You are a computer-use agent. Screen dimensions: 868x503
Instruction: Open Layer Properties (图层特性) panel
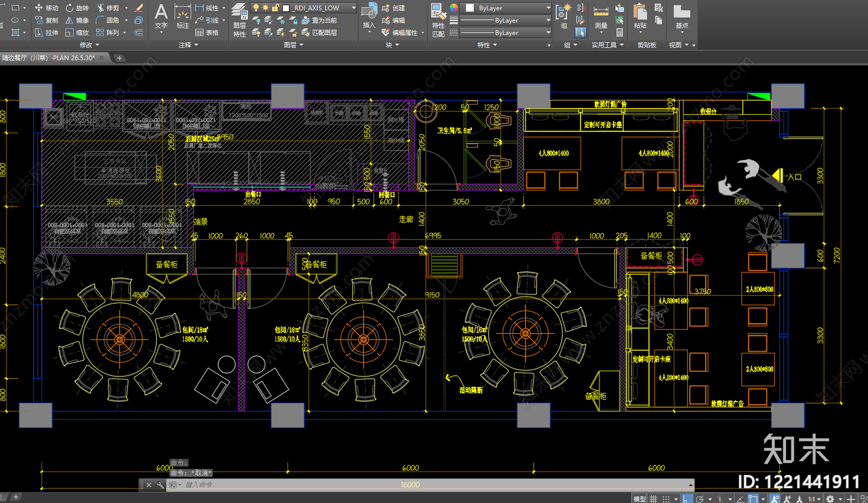239,20
